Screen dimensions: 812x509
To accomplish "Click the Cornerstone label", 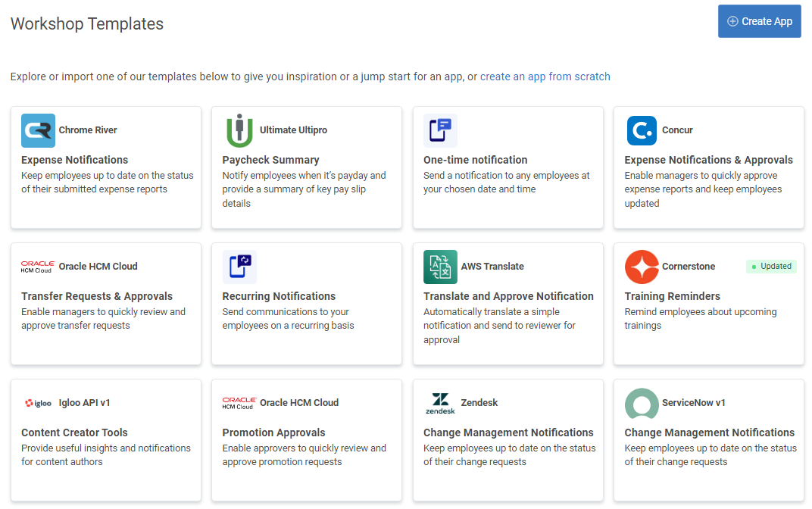I will [689, 266].
